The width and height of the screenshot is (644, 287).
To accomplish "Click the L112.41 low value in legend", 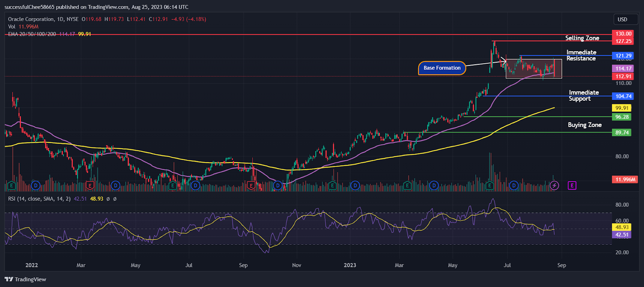I will [x=136, y=19].
